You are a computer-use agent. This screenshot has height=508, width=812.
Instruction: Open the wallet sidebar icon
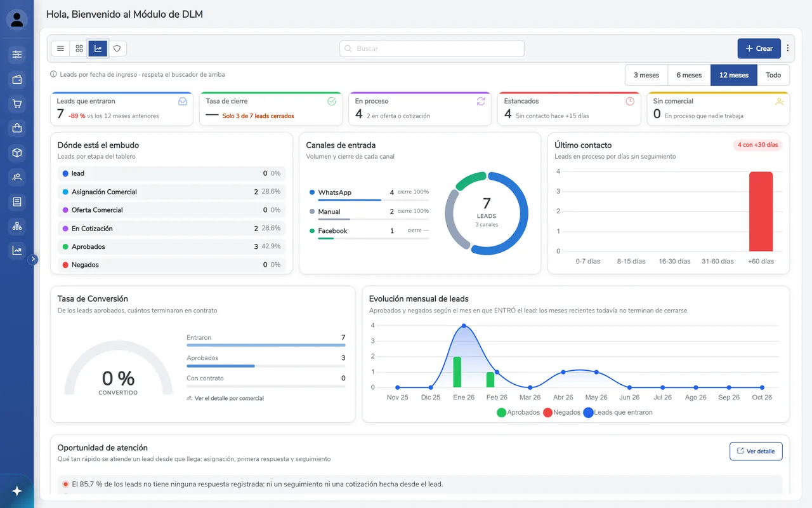[x=17, y=79]
